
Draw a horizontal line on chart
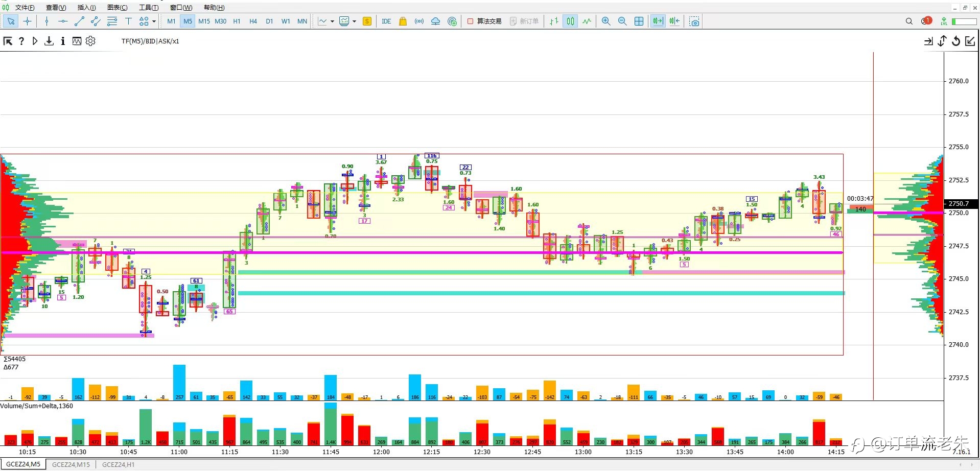click(63, 21)
